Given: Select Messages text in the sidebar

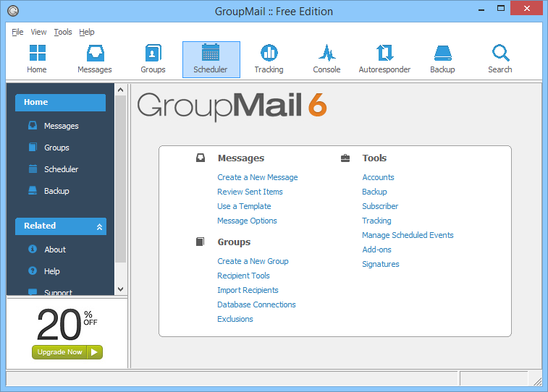Looking at the screenshot, I should [62, 126].
